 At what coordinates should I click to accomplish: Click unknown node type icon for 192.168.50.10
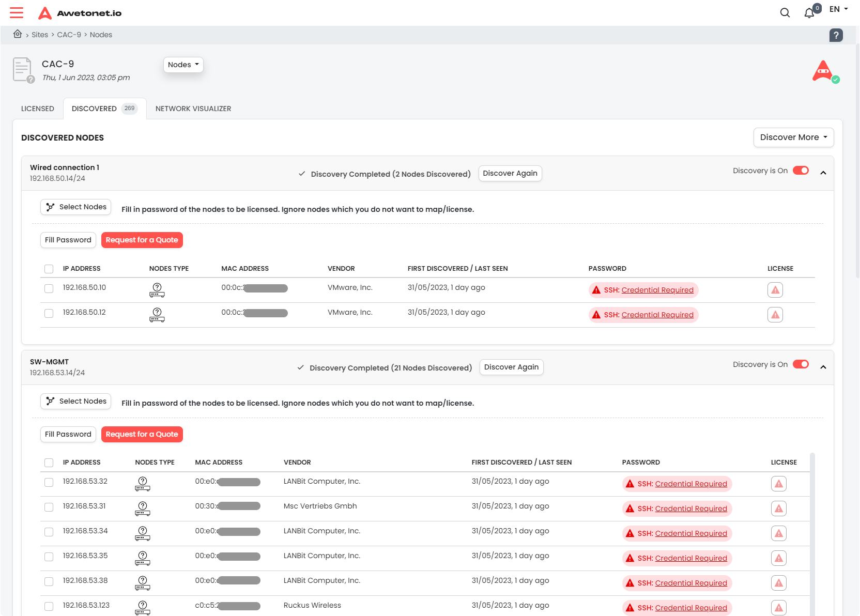pyautogui.click(x=157, y=290)
